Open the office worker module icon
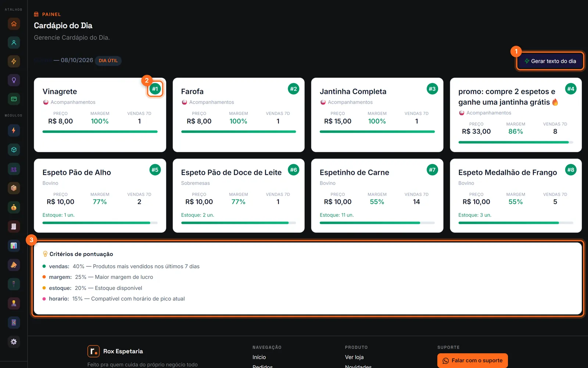 click(x=14, y=303)
